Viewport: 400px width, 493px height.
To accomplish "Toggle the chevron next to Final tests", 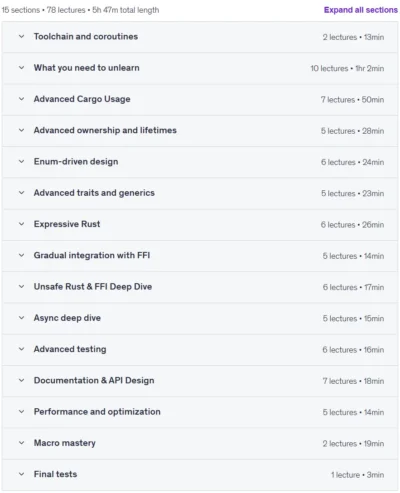I will pos(22,474).
